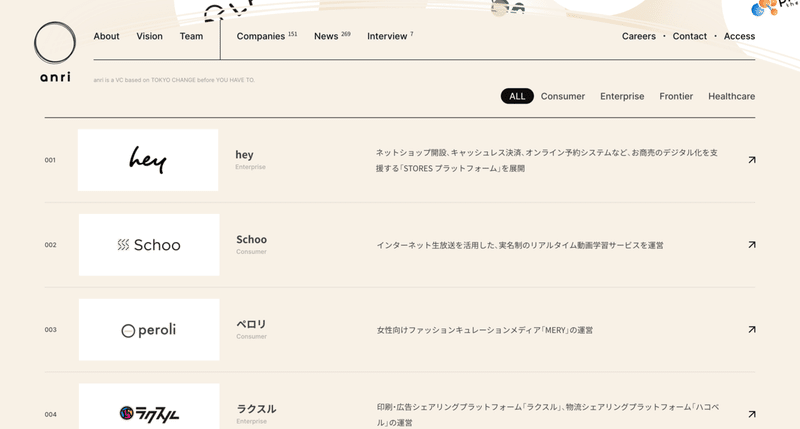Go to the Careers link
800x429 pixels.
(x=639, y=36)
